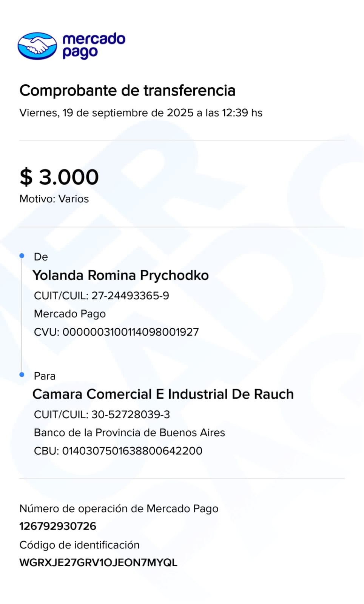Select the "Motivo: Varios" text

[x=54, y=199]
